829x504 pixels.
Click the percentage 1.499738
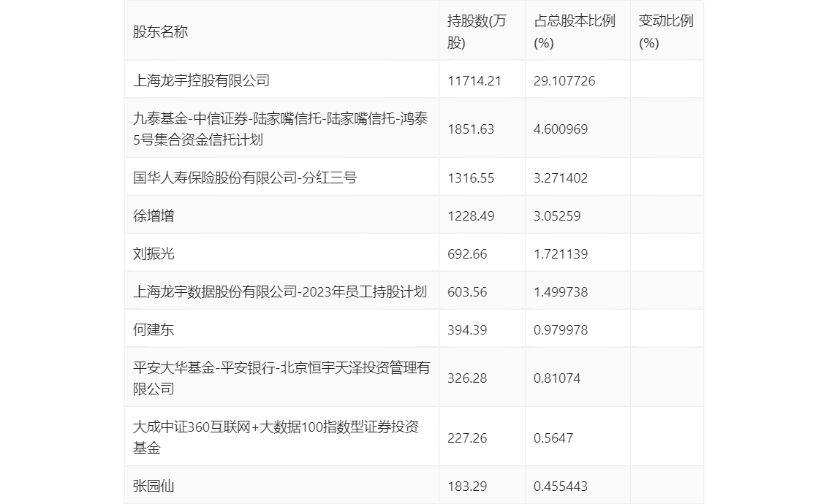pos(561,292)
